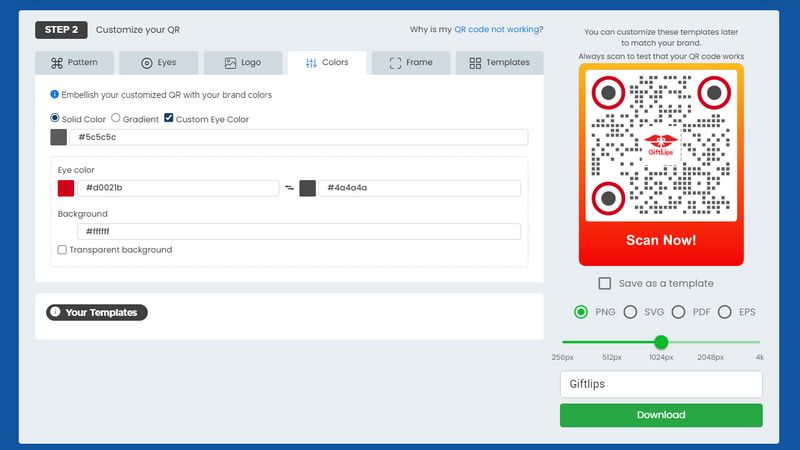Open the Pattern tab
The width and height of the screenshot is (800, 450).
(75, 63)
